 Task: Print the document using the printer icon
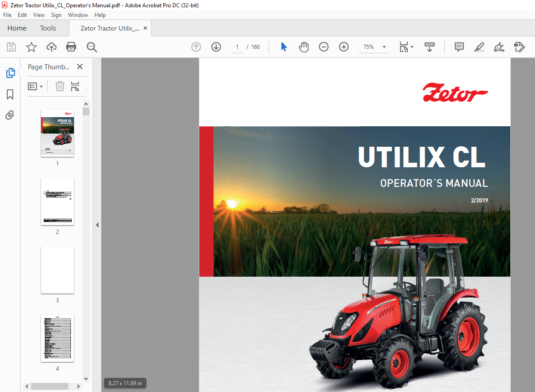pyautogui.click(x=71, y=47)
